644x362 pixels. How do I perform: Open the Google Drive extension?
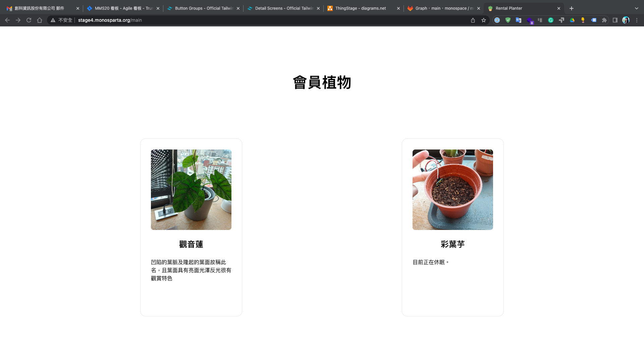pos(572,20)
